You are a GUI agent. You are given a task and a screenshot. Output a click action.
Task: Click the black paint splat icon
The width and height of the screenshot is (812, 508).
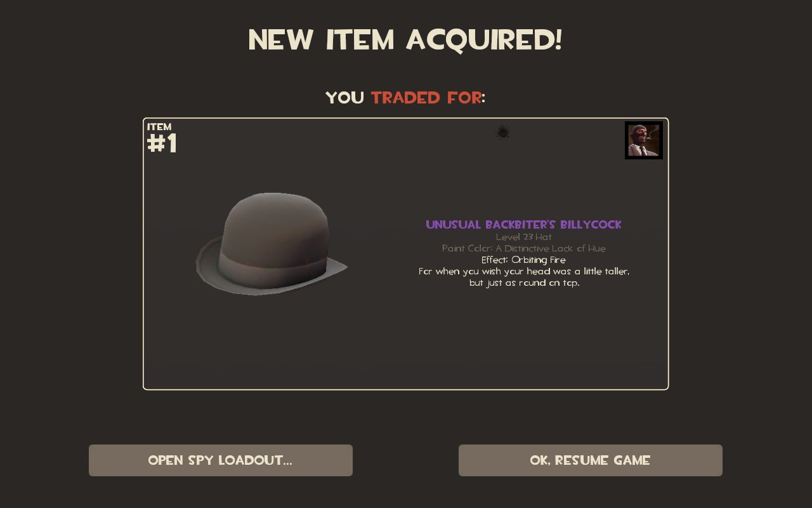tap(503, 133)
